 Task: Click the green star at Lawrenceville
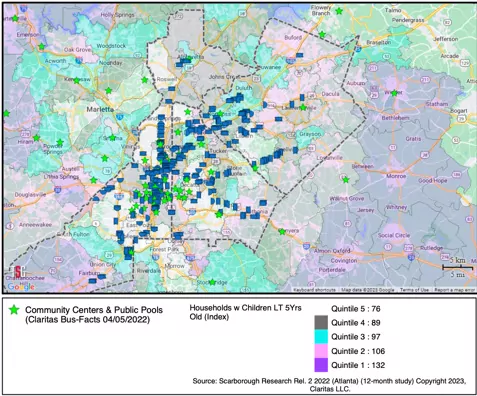(303, 107)
